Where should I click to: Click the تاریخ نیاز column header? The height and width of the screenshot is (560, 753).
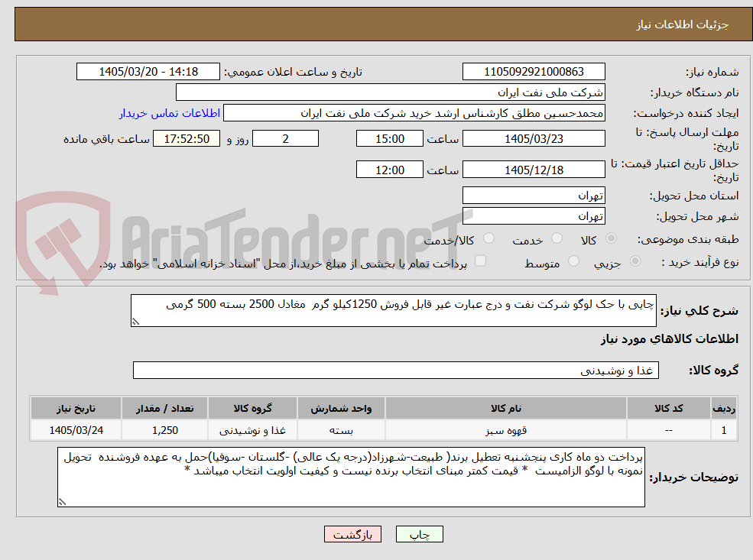76,409
